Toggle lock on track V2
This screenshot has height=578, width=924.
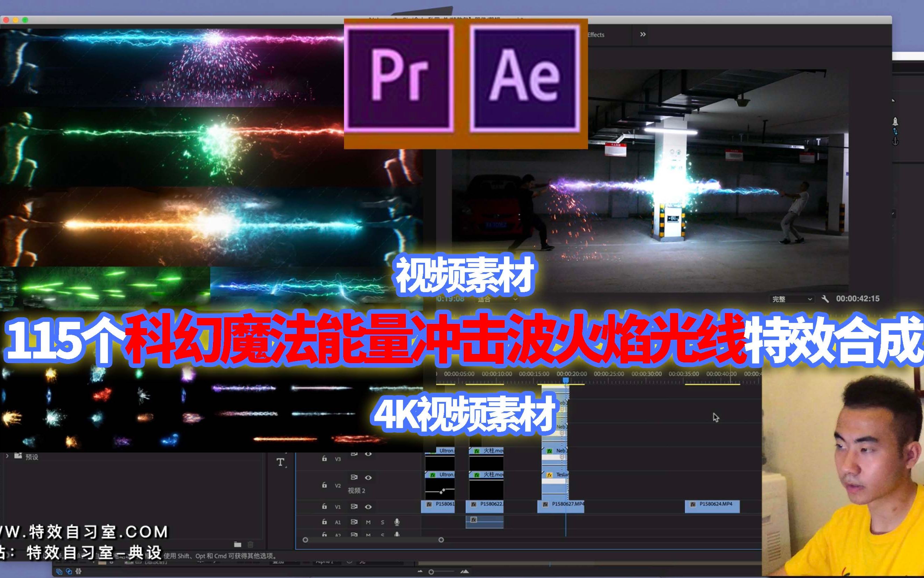[324, 485]
